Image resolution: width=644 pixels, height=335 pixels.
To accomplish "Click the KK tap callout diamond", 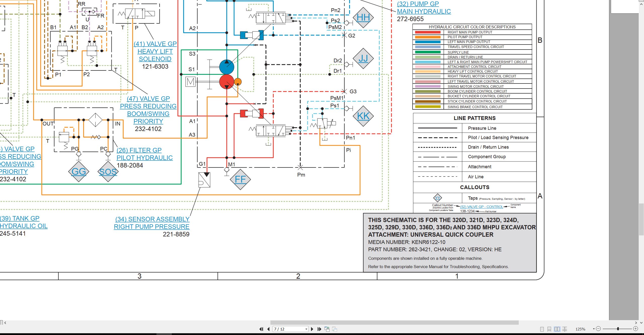I will (363, 116).
